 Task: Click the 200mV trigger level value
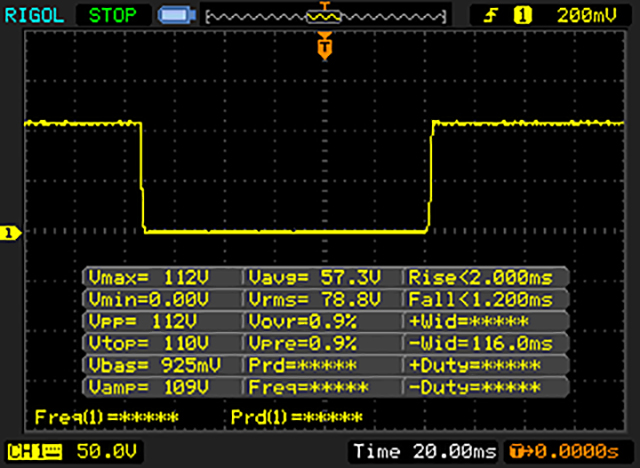tap(587, 16)
